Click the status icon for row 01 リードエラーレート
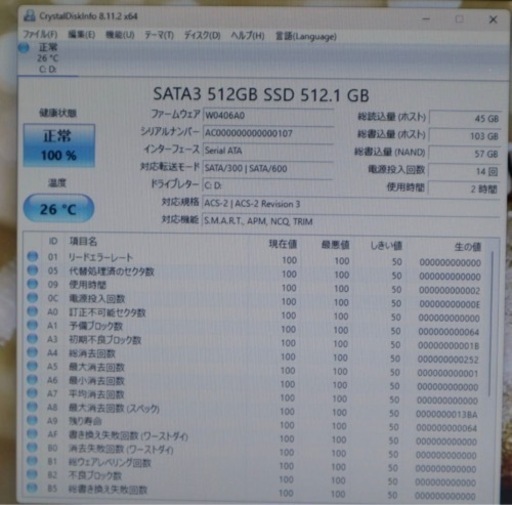 [x=32, y=256]
